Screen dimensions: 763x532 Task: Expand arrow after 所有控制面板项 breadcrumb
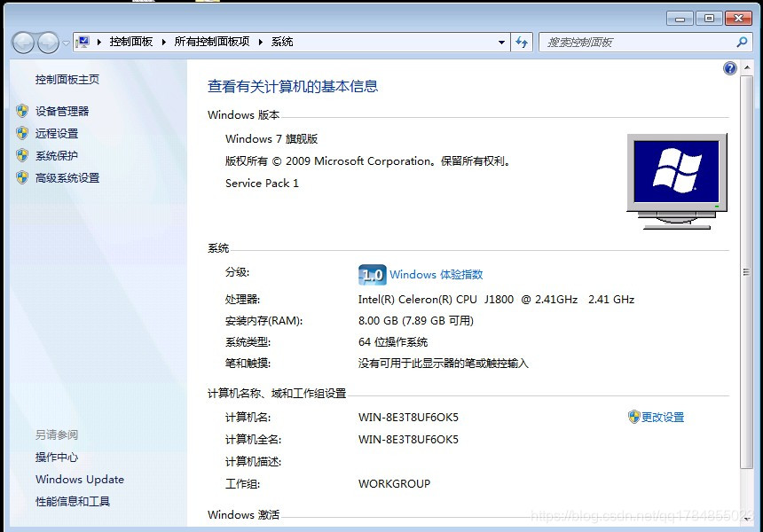(x=261, y=43)
